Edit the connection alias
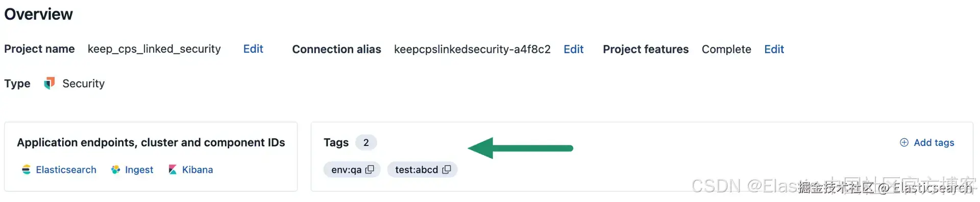The height and width of the screenshot is (202, 980). (x=573, y=49)
